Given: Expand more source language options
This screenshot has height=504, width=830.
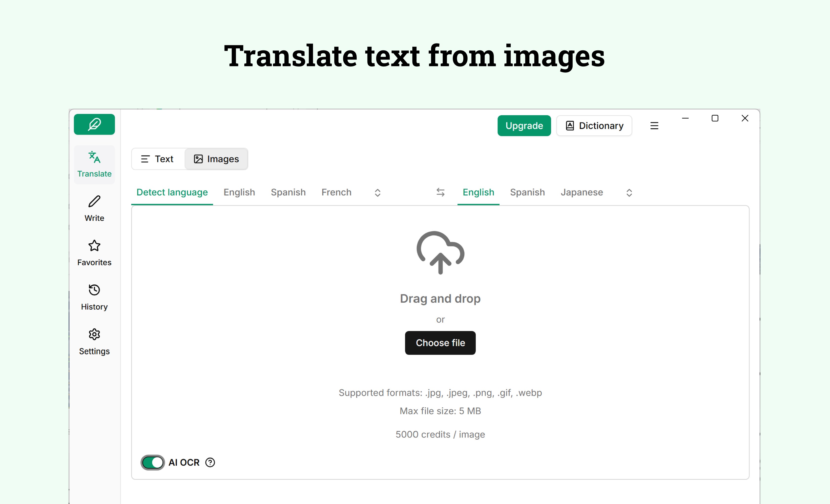Looking at the screenshot, I should coord(377,192).
